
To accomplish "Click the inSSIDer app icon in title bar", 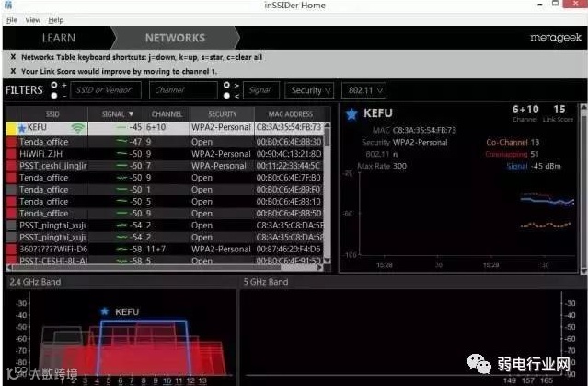I will [8, 5].
